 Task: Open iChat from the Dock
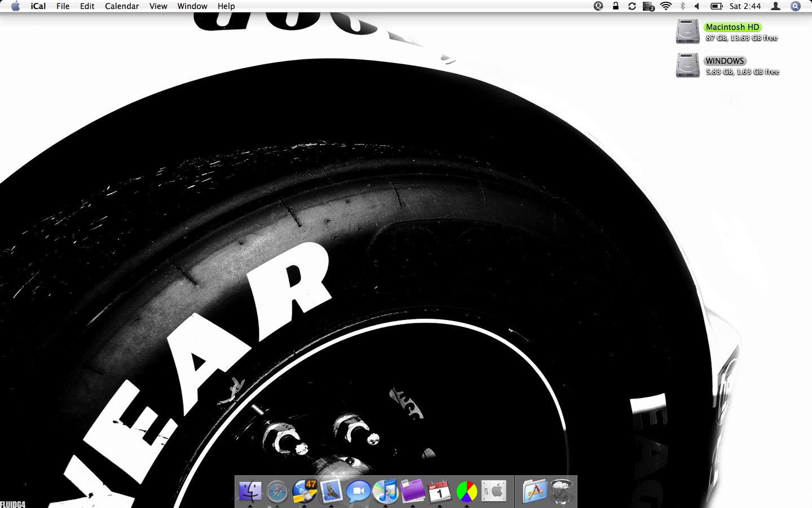click(359, 492)
